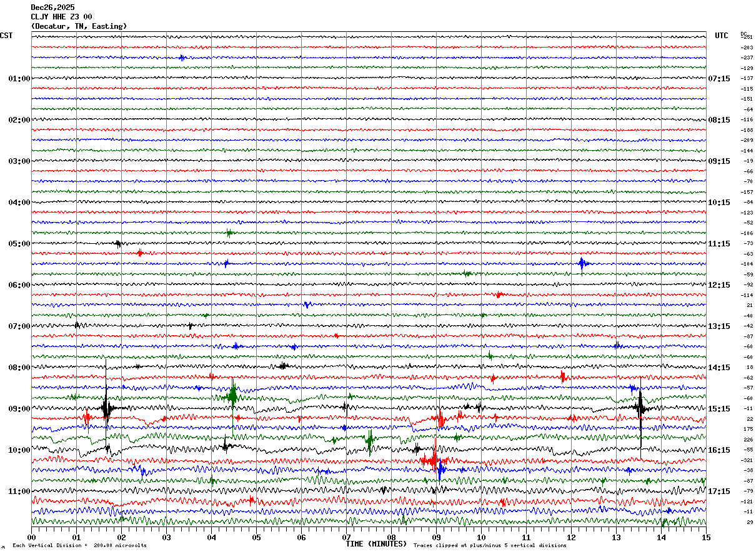Viewport: 756px width, 554px height.
Task: Click the 10:00 CST time label
Action: coord(19,450)
